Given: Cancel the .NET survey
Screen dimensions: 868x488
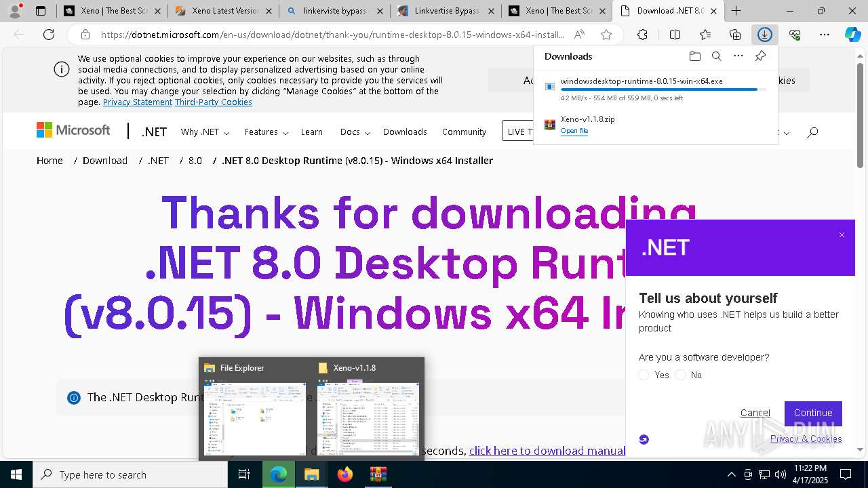Looking at the screenshot, I should point(755,413).
